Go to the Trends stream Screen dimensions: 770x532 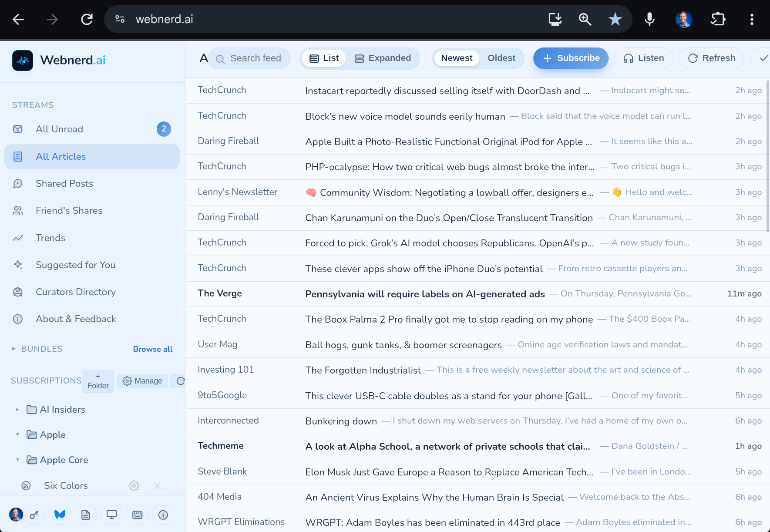(x=92, y=238)
